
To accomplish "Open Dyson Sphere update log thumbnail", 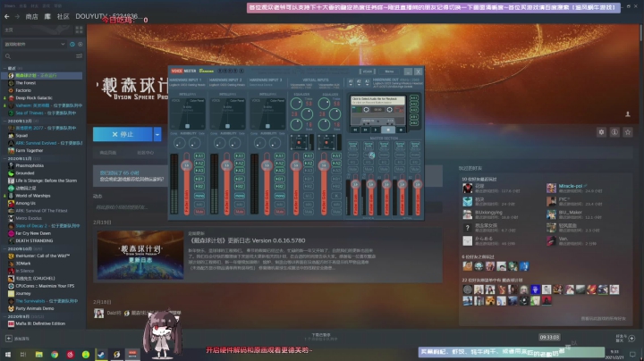I will point(140,255).
